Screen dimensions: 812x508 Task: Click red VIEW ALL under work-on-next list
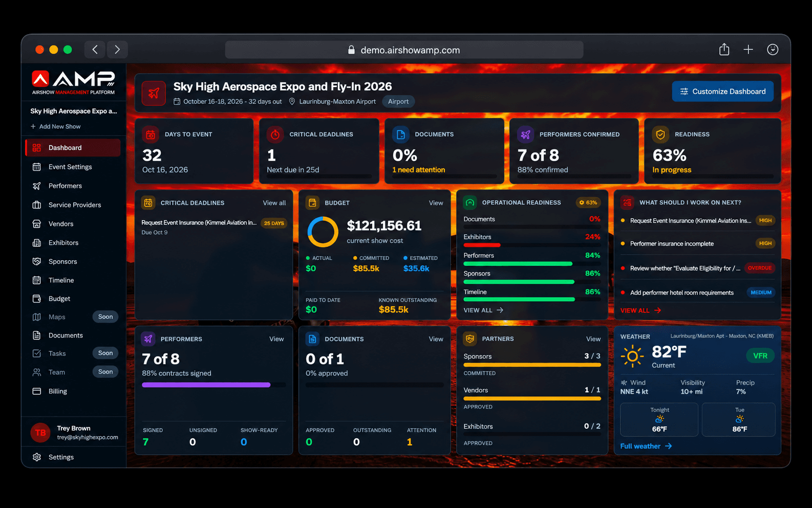click(x=640, y=310)
